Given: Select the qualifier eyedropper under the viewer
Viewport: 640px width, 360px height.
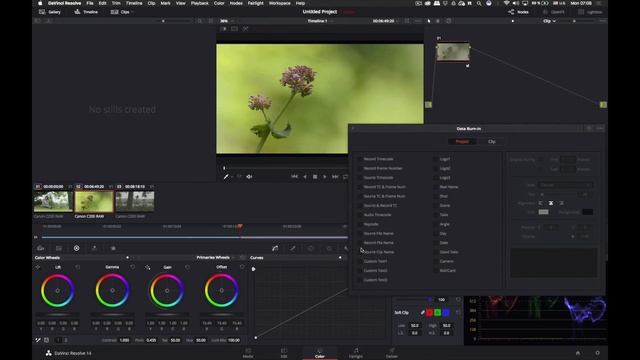Looking at the screenshot, I should [x=226, y=177].
